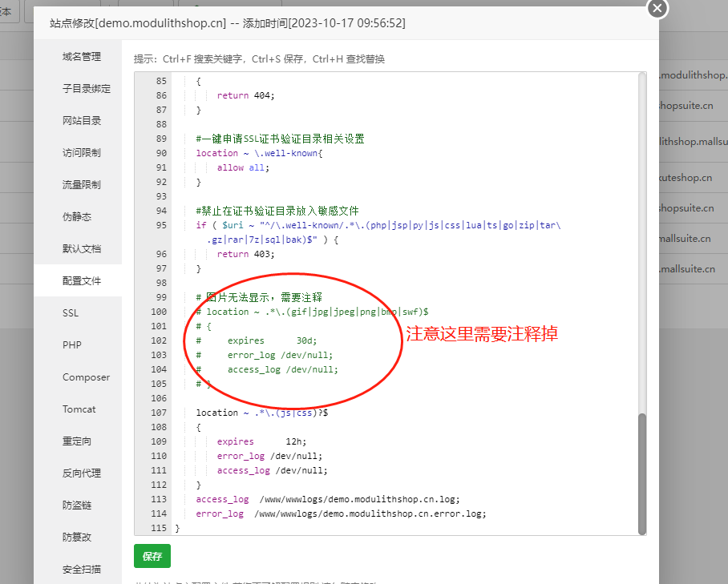Open the 域名管理 tab

click(x=82, y=57)
